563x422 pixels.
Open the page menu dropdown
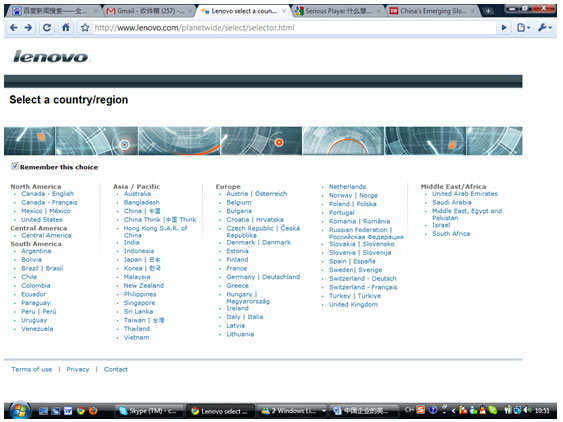524,28
